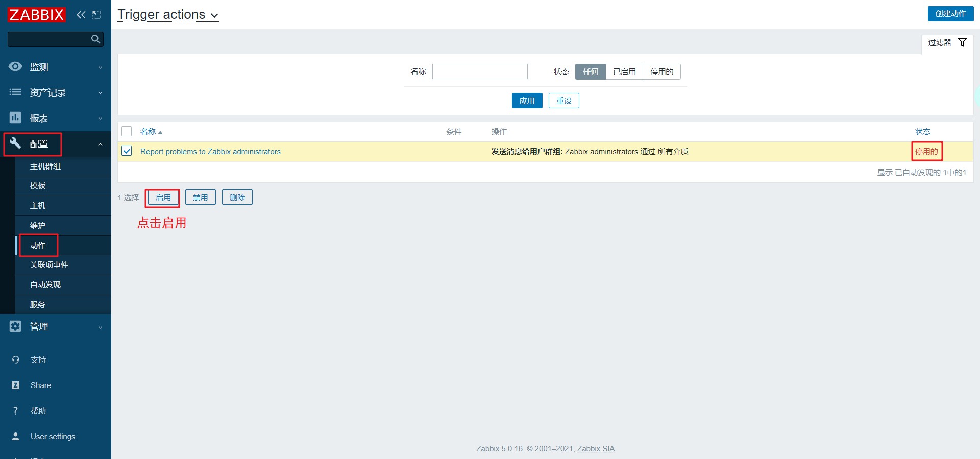Click the 操作 column header text
The image size is (980, 459).
click(x=499, y=132)
